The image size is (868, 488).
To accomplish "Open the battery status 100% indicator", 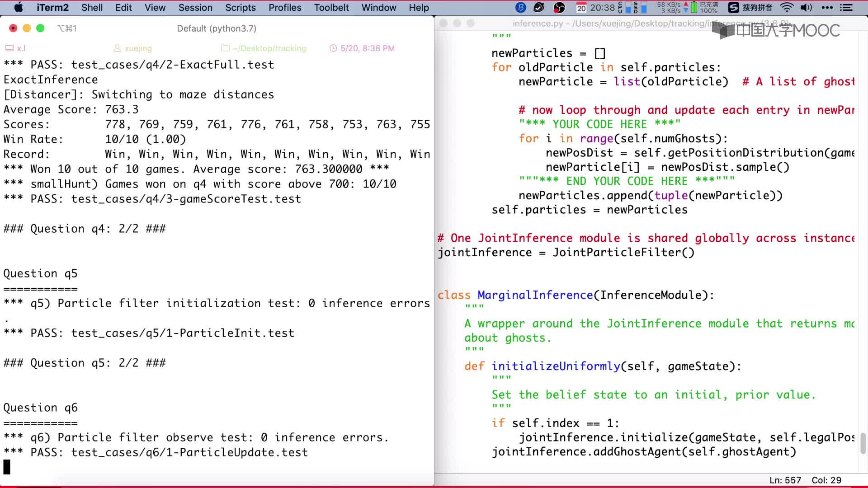I will click(704, 7).
